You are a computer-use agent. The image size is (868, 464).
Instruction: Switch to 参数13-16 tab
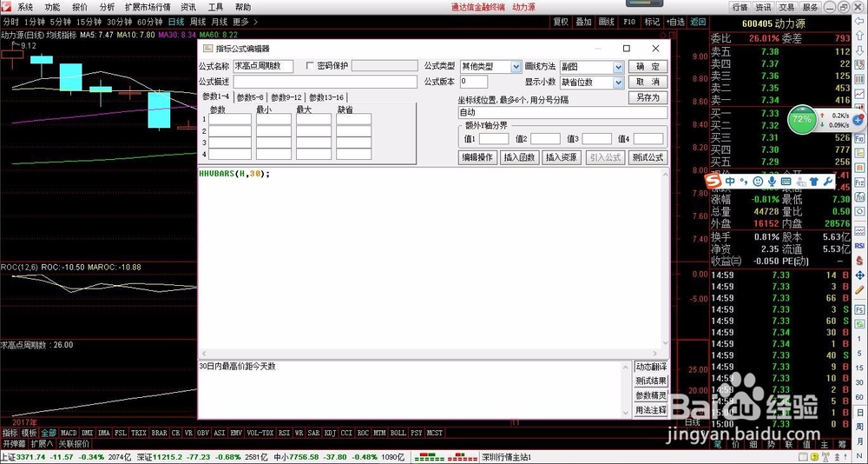pyautogui.click(x=326, y=97)
